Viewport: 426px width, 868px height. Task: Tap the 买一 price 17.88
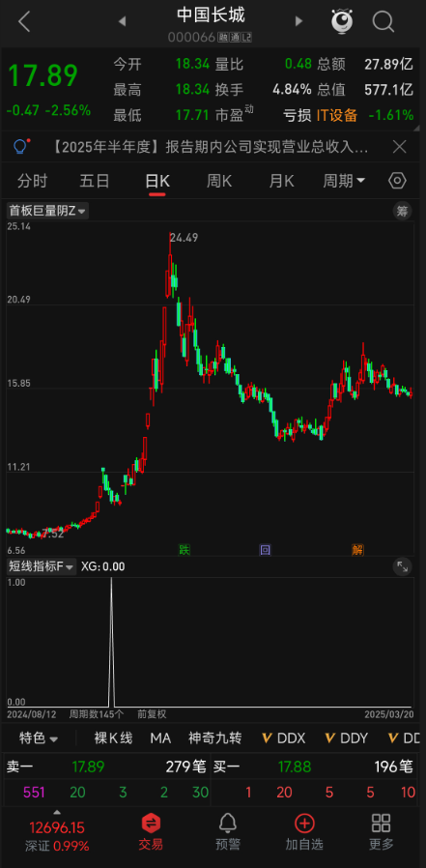coord(295,767)
